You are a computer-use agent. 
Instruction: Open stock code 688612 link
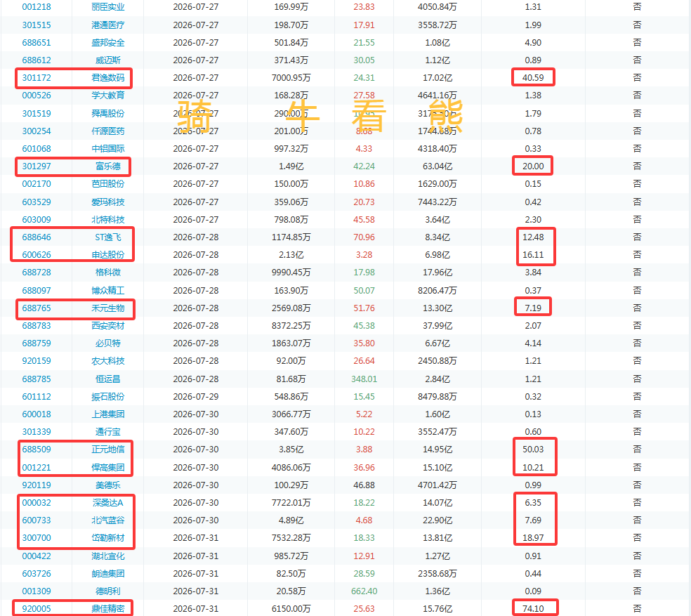pos(37,60)
